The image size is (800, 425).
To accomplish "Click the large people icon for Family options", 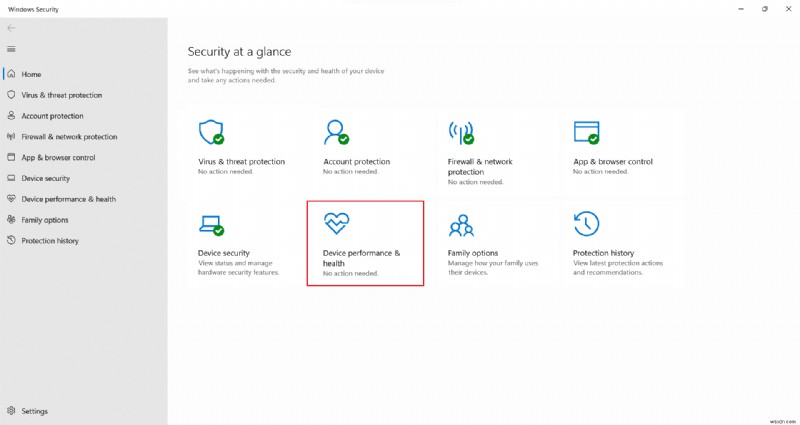I will [461, 225].
